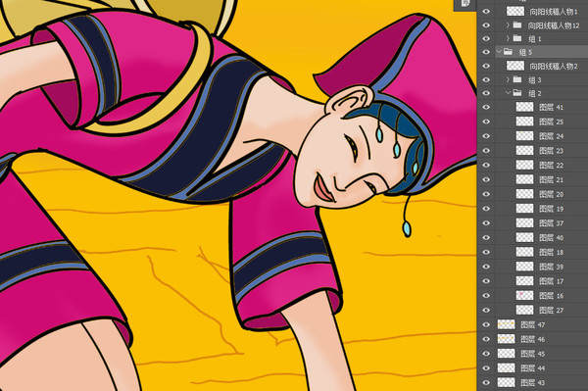The width and height of the screenshot is (588, 391).
Task: Click the folder icon of group 组 1
Action: point(517,38)
